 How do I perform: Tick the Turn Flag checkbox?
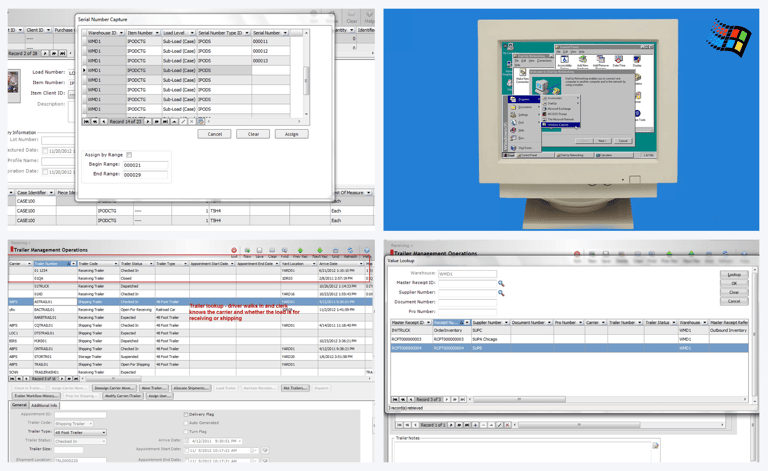[186, 432]
